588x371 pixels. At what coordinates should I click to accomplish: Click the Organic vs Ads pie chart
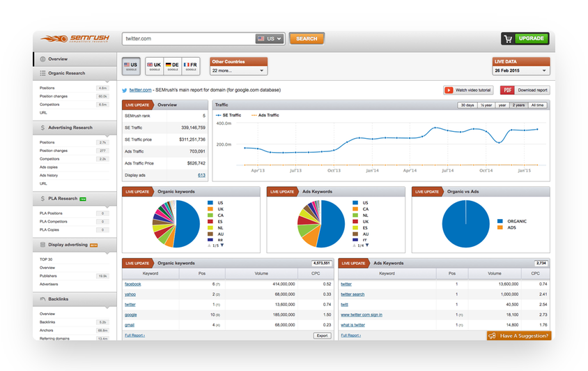coord(466,224)
